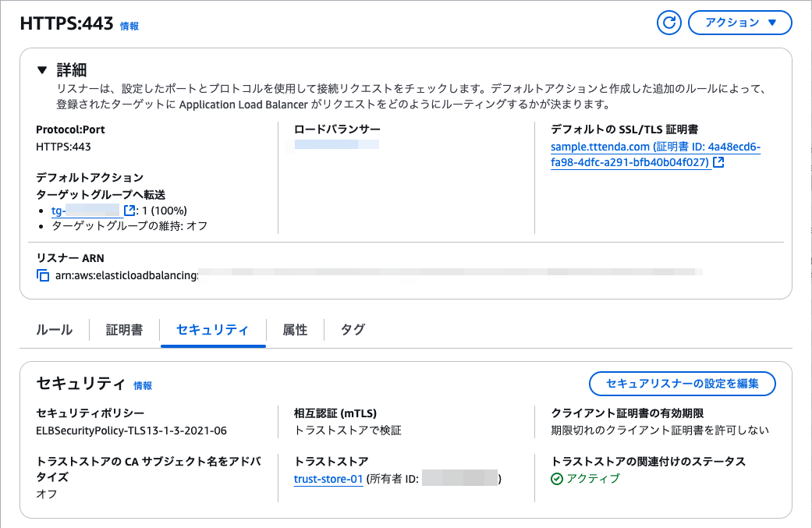Refresh the listener details page
This screenshot has width=812, height=528.
(x=668, y=23)
